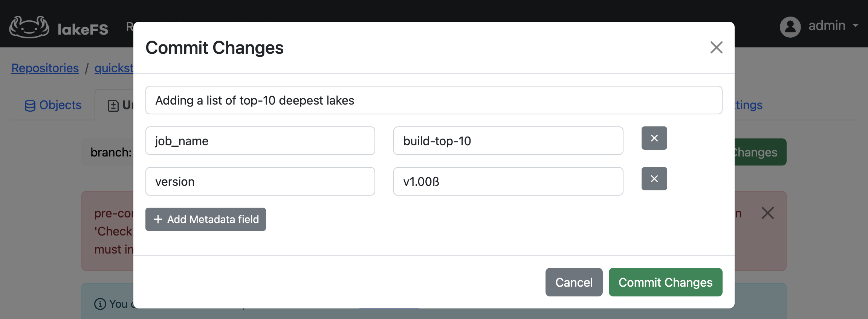Click the admin user avatar icon
This screenshot has height=319, width=868.
point(790,26)
